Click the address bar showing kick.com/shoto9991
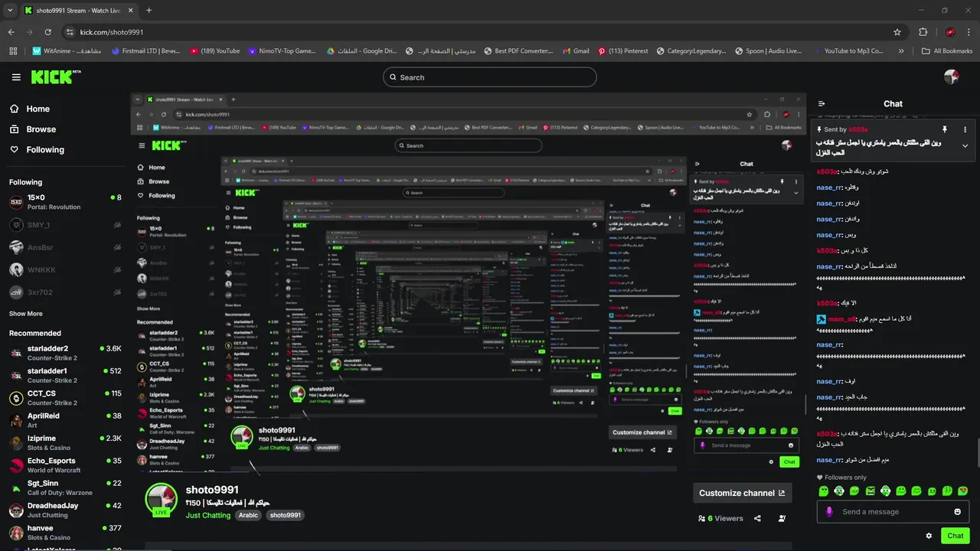Screen dimensions: 980x551 (x=482, y=32)
